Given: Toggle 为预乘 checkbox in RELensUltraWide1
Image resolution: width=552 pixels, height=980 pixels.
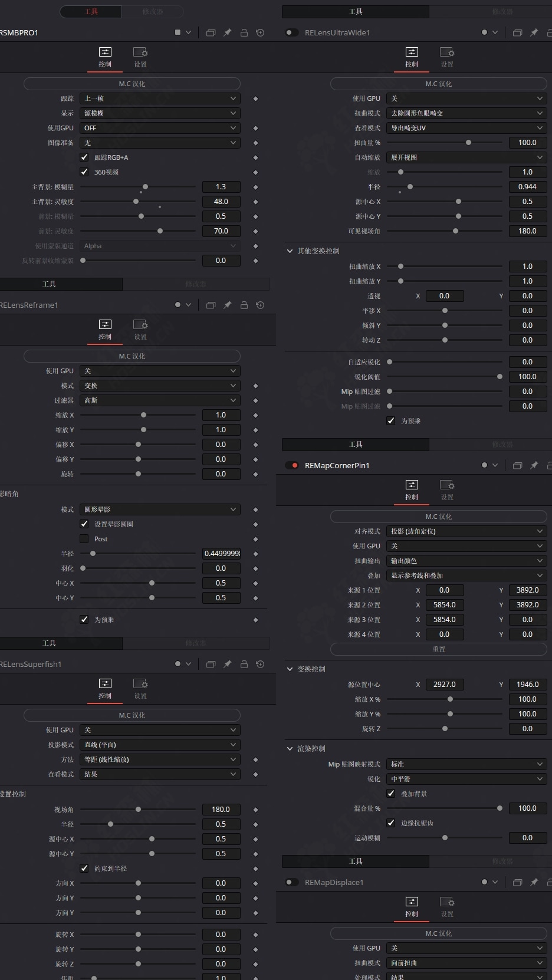Looking at the screenshot, I should pyautogui.click(x=391, y=421).
